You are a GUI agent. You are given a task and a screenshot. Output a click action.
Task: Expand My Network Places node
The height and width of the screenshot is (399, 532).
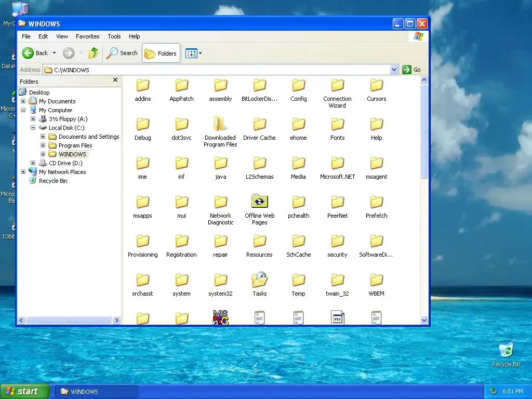point(23,171)
